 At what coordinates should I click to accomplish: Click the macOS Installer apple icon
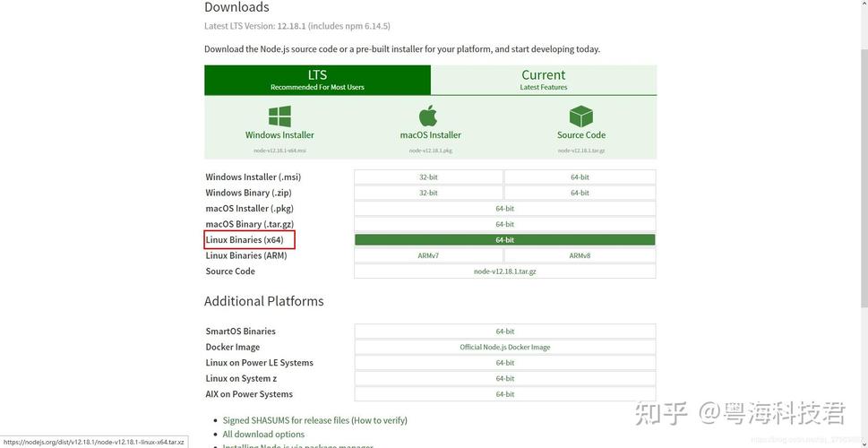click(x=428, y=116)
